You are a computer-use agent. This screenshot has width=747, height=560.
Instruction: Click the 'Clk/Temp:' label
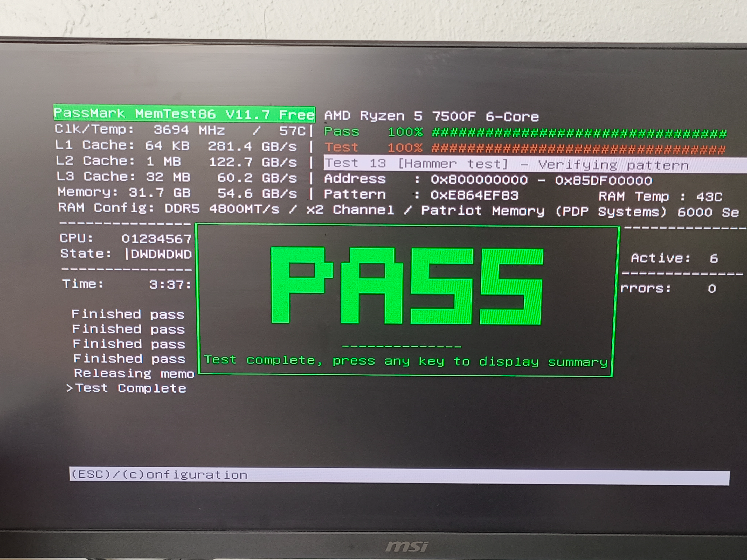95,129
